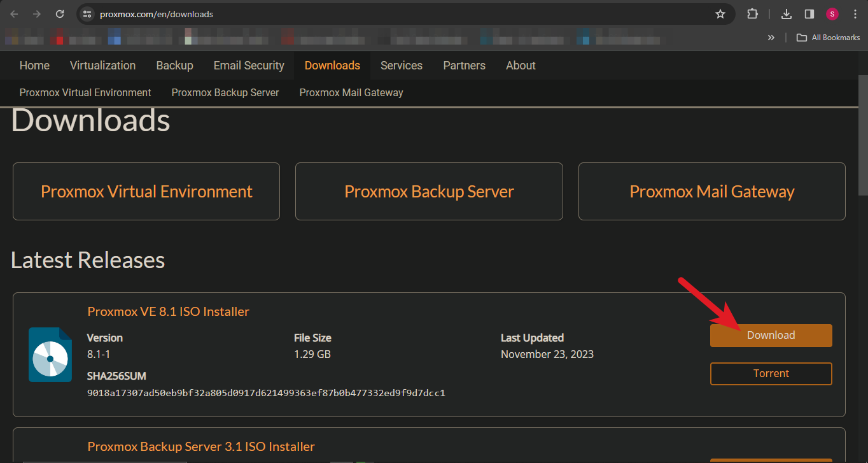Open the Virtualization navigation menu
Screen dimensions: 868x463
point(102,66)
